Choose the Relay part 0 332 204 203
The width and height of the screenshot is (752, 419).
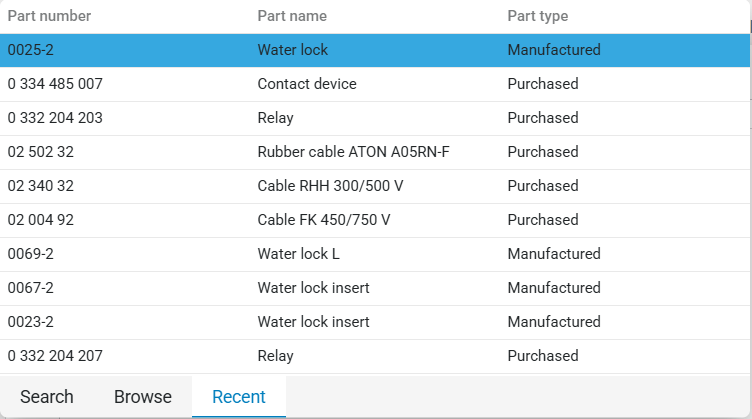tap(375, 118)
